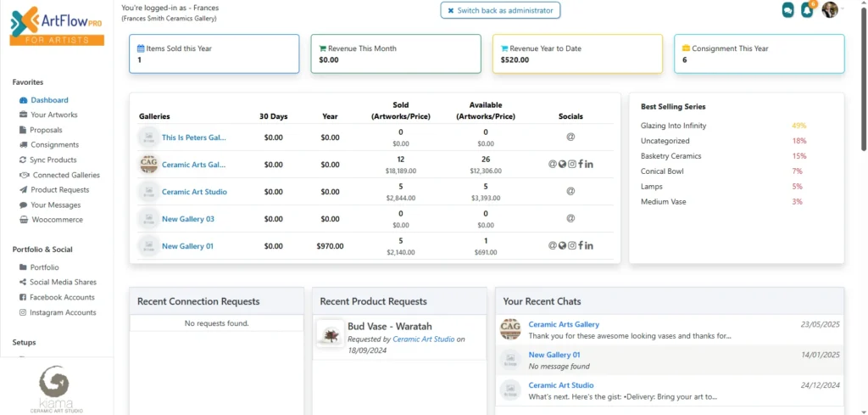Click the email @ icon for This Is Peters Gallery
This screenshot has height=415, width=868.
click(x=570, y=137)
